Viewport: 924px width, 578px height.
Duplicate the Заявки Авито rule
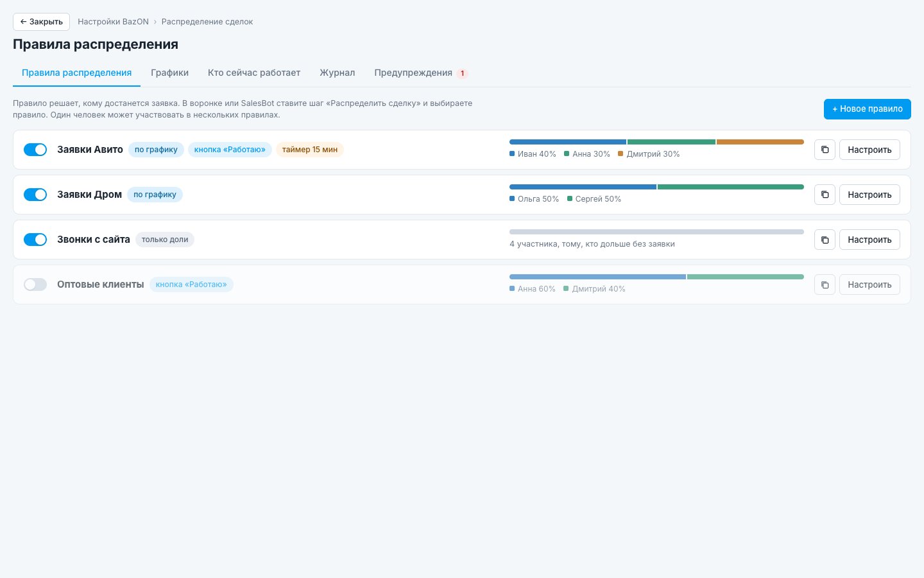tap(825, 150)
